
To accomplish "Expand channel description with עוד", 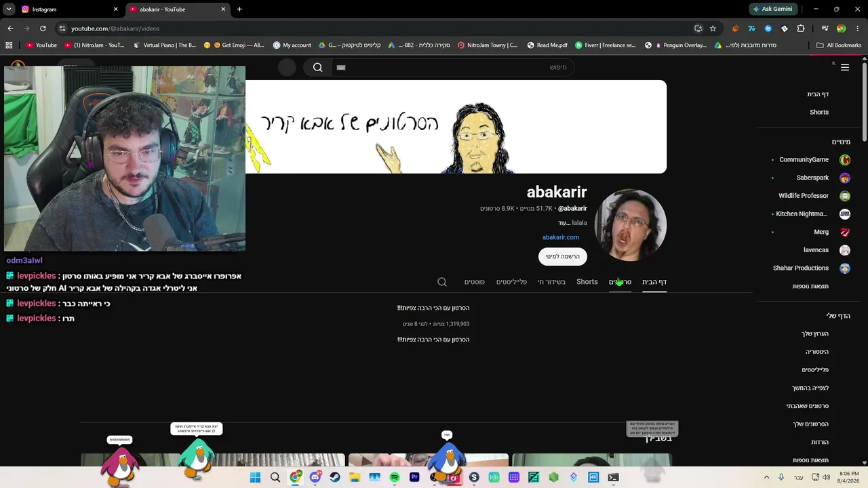I will (x=564, y=223).
